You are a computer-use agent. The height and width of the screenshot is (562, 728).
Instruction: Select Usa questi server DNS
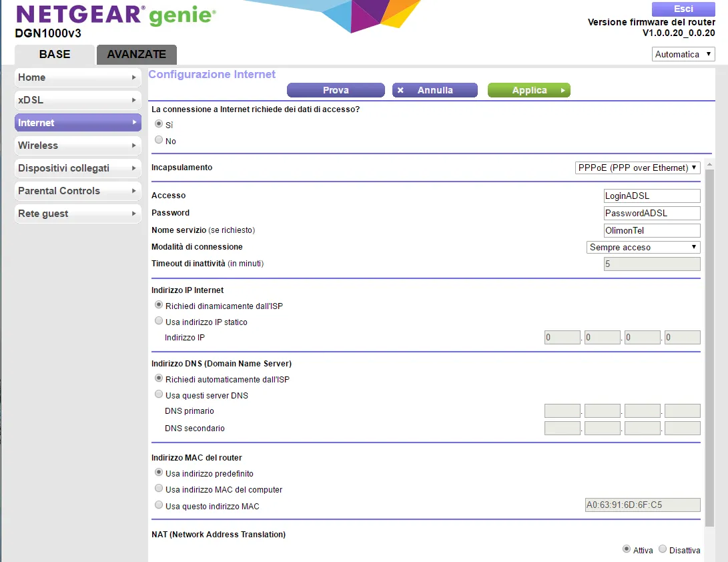[159, 394]
